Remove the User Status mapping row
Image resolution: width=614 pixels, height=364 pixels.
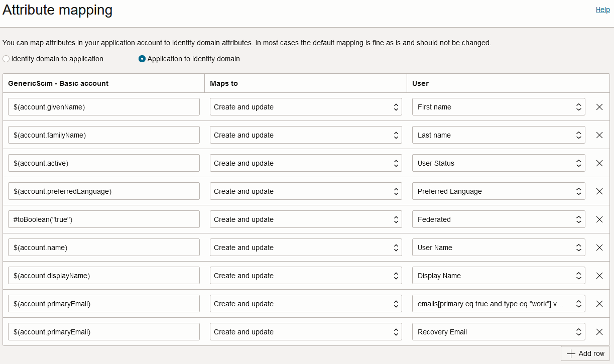point(599,163)
